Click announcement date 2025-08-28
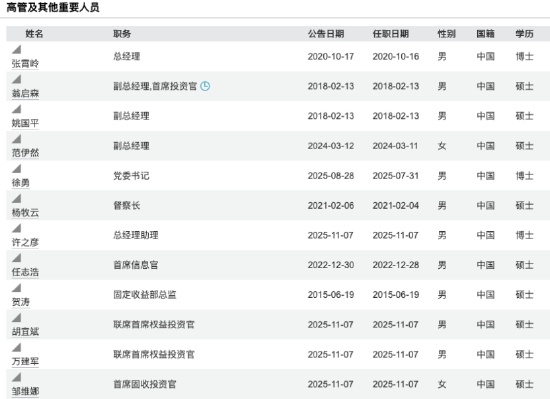The width and height of the screenshot is (550, 399). pyautogui.click(x=331, y=176)
